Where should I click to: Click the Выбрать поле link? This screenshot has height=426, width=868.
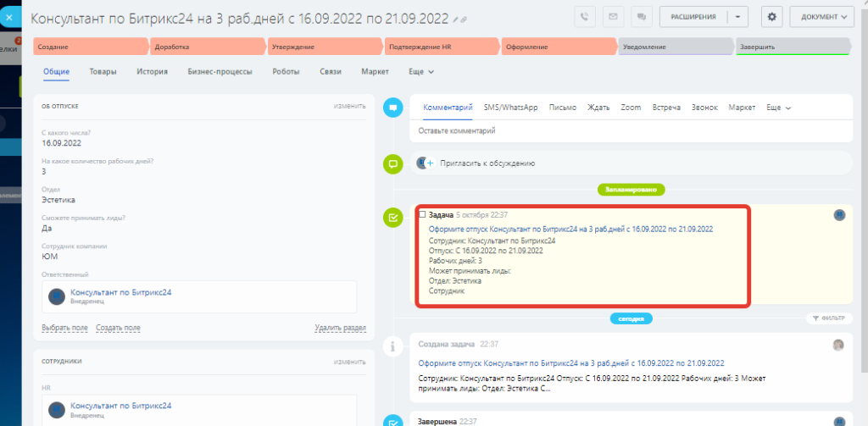64,328
